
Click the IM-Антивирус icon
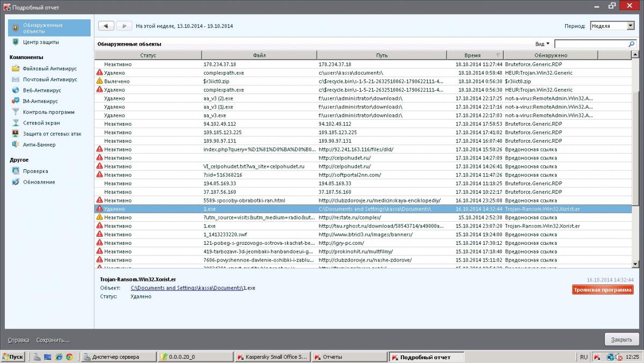point(16,101)
